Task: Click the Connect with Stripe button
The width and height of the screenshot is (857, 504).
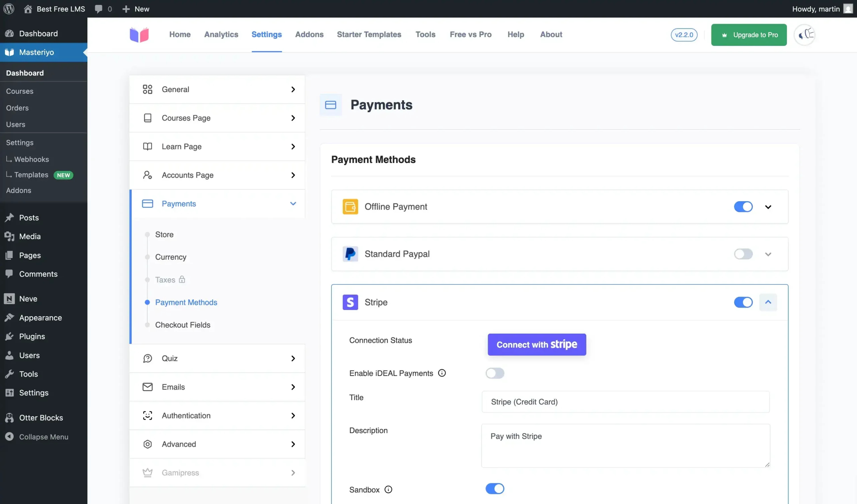Action: pos(537,344)
